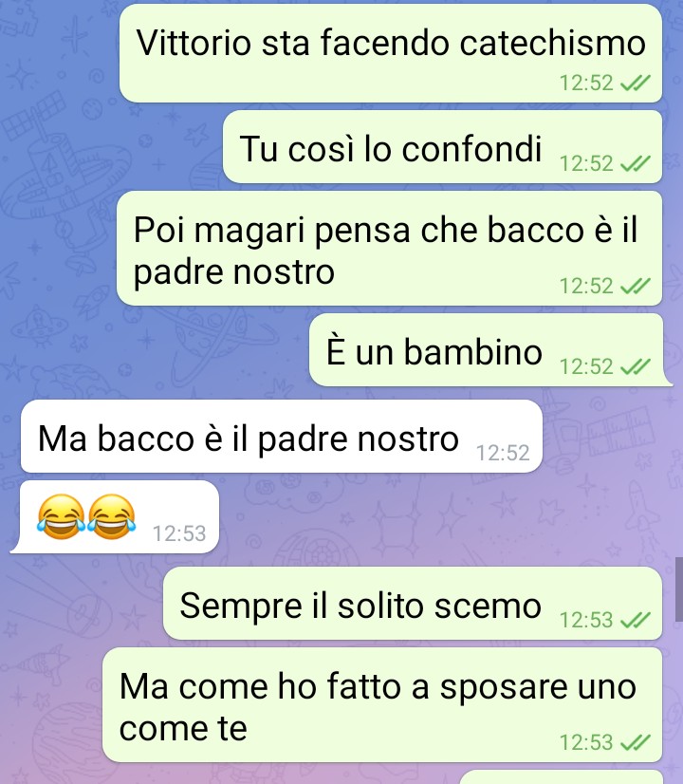Viewport: 683px width, 784px height.
Task: Tap read checkmarks on 'Sempre il solito scemo'
Action: point(635,620)
